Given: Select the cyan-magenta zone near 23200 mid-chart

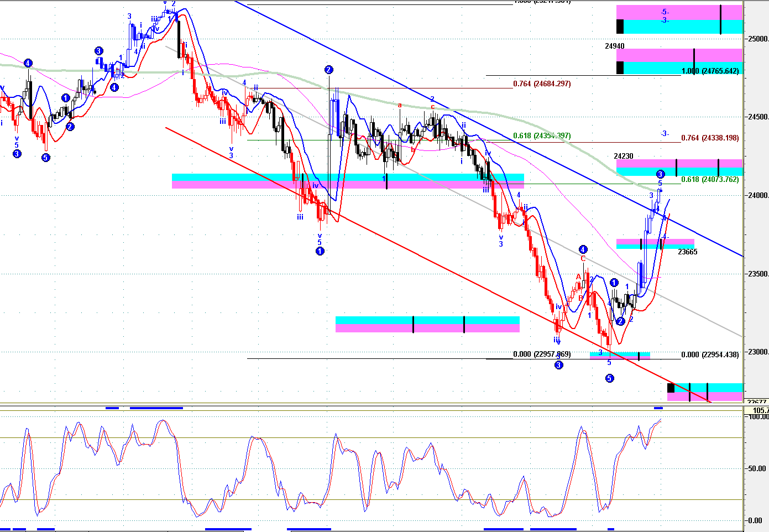Looking at the screenshot, I should point(427,325).
